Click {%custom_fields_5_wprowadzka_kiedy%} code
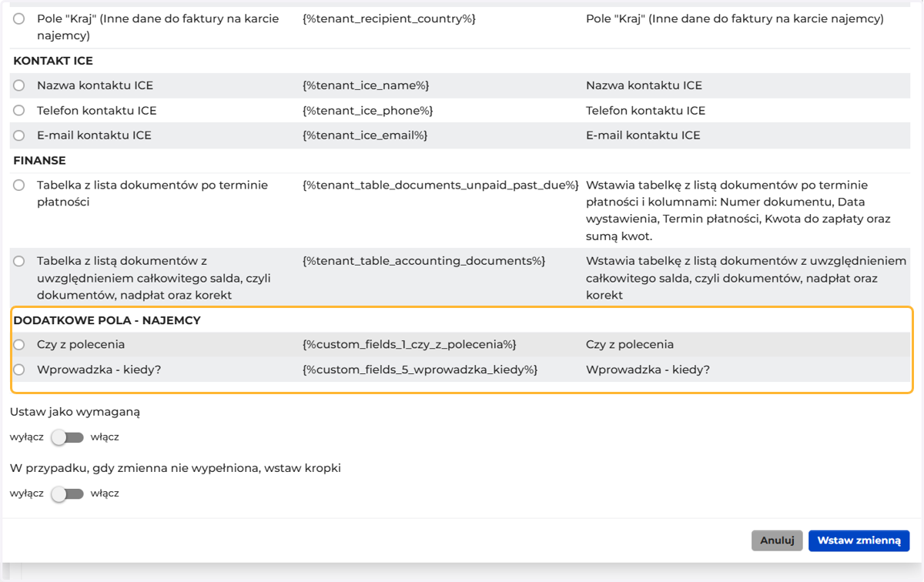The image size is (924, 582). pos(420,370)
